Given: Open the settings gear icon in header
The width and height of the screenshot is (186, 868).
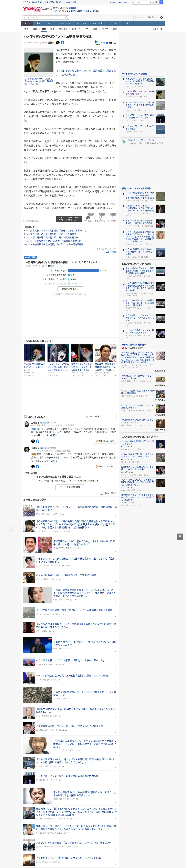Looking at the screenshot, I should [161, 18].
